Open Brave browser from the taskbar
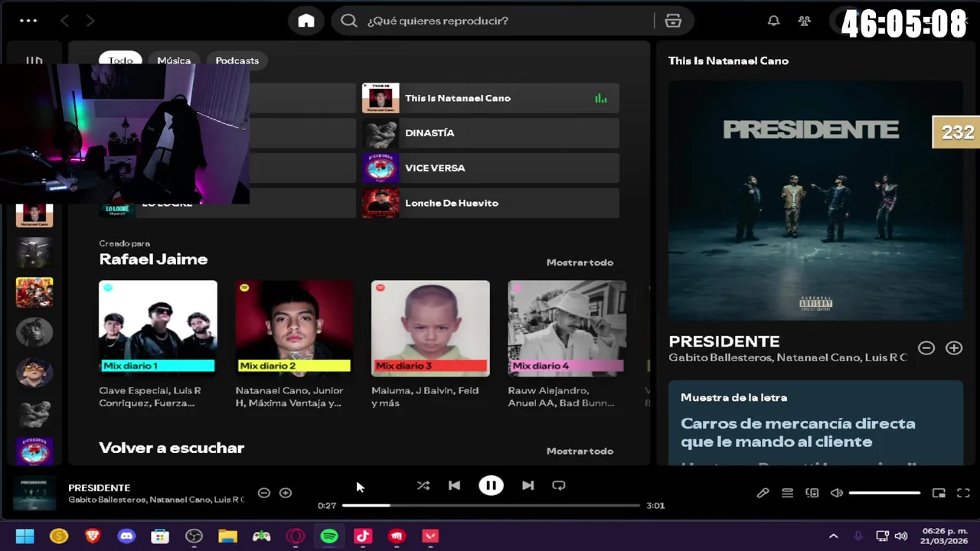Viewport: 980px width, 551px height. tap(93, 536)
